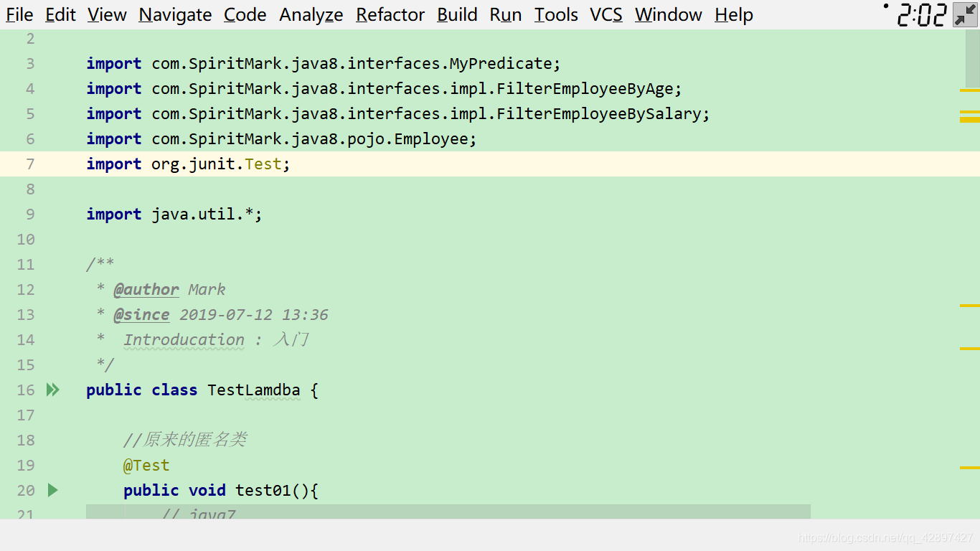This screenshot has width=980, height=551.
Task: Open the Analyze menu
Action: 311,14
